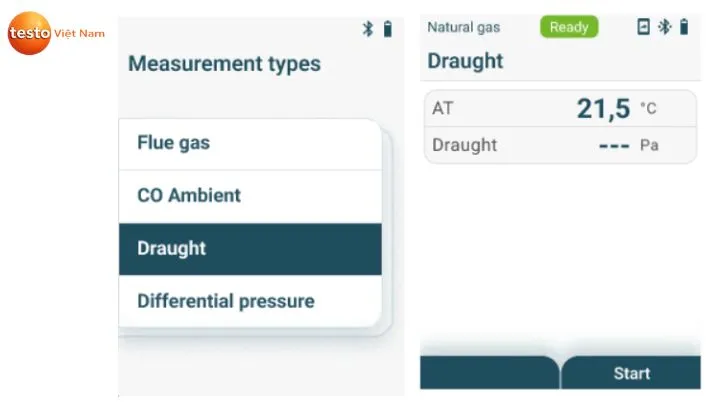This screenshot has width=720, height=420.
Task: Open Differential pressure measurement
Action: [x=250, y=301]
